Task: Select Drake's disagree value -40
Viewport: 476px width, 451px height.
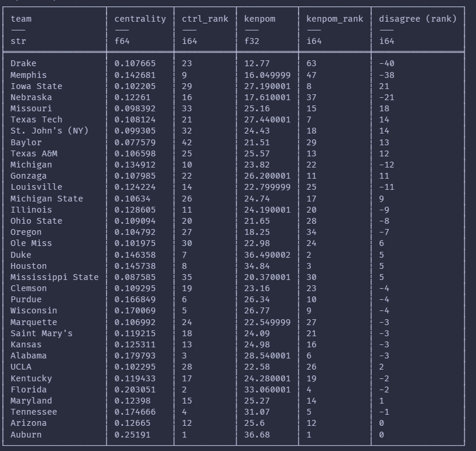Action: [x=386, y=63]
